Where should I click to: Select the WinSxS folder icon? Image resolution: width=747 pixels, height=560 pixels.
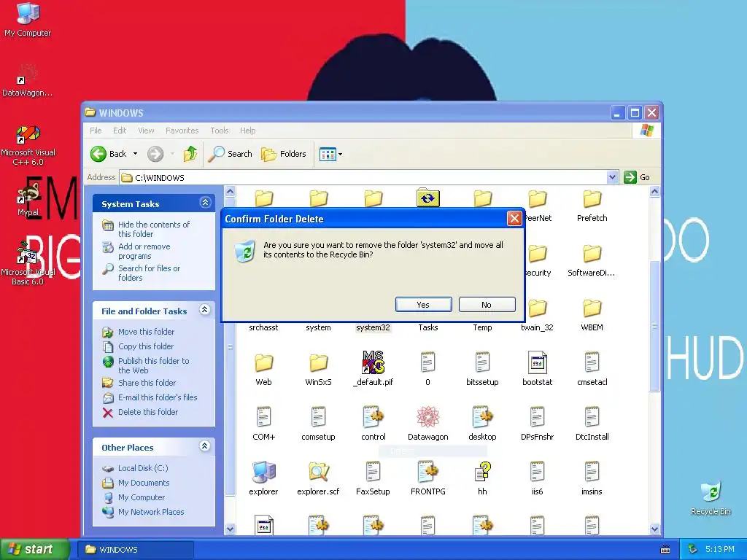click(318, 363)
